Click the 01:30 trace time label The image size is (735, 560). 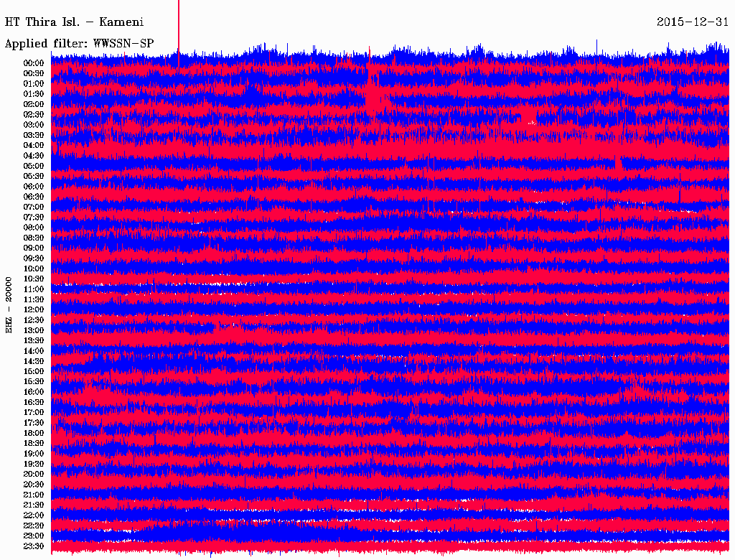34,94
